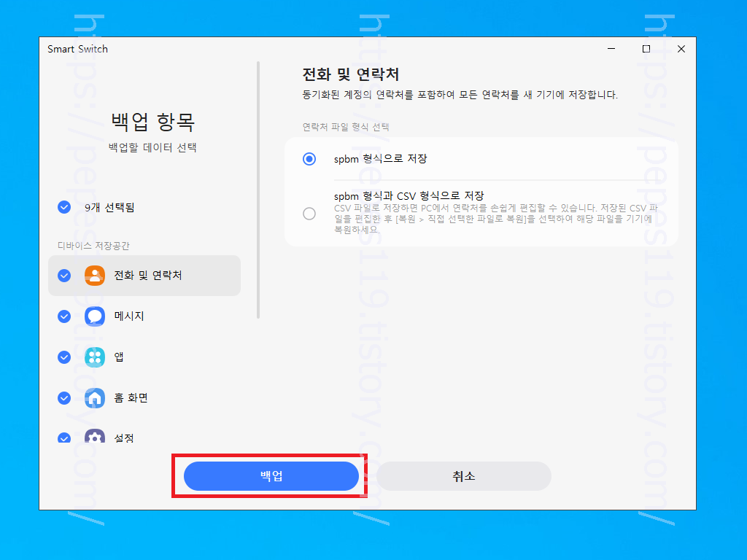This screenshot has height=560, width=747.
Task: Select the 전화 및 연락처 list row label
Action: (147, 275)
